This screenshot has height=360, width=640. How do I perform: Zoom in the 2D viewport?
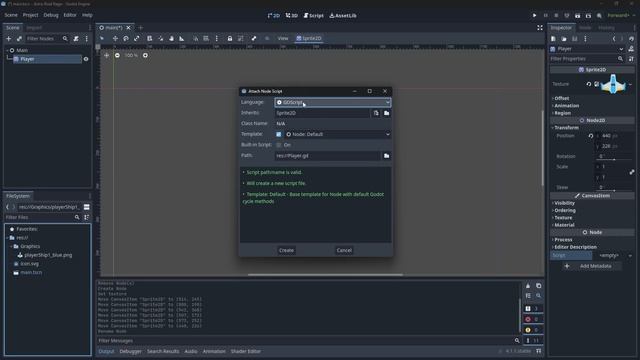coord(145,55)
